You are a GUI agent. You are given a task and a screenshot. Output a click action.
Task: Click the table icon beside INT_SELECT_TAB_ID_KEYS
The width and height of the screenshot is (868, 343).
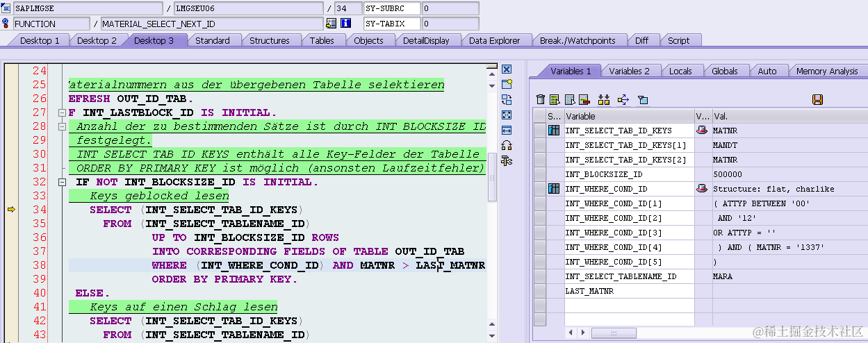[554, 131]
